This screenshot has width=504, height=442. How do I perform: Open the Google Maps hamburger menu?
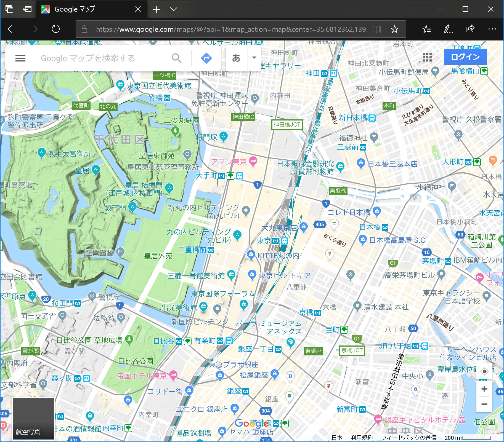[20, 58]
